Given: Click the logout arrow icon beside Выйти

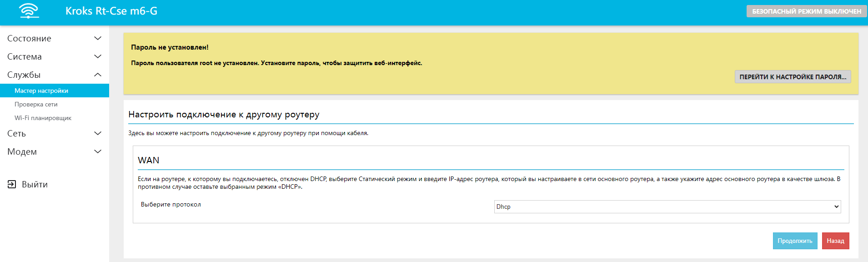Looking at the screenshot, I should pos(12,184).
